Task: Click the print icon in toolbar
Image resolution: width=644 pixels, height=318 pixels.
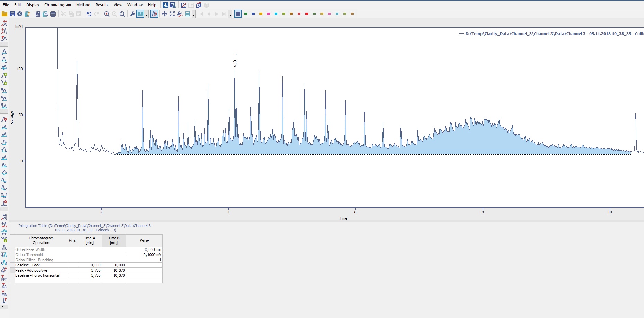Action: pos(53,14)
